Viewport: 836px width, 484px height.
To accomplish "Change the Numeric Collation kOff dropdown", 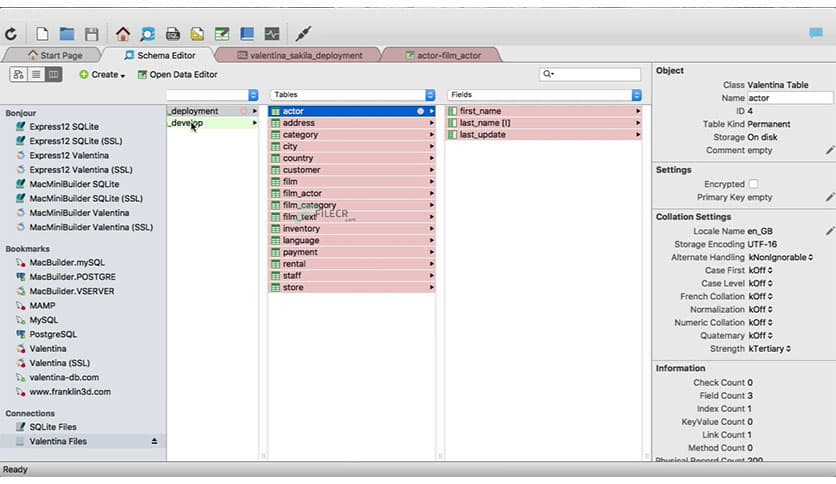I will (760, 322).
